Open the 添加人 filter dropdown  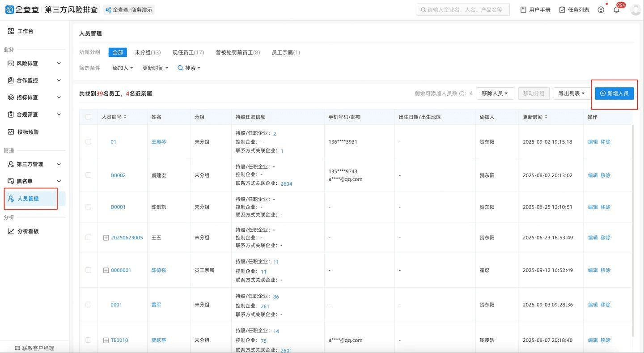pos(123,68)
